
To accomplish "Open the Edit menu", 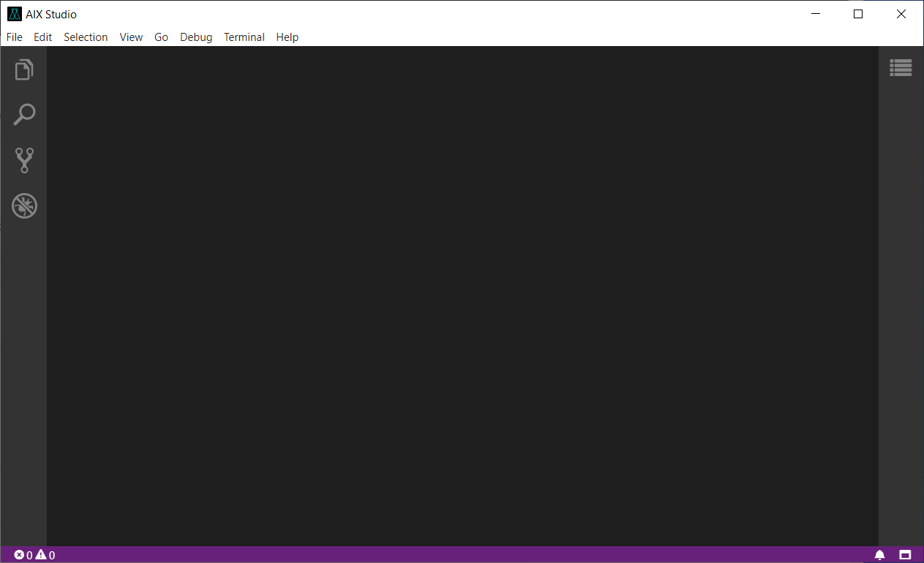I will coord(43,37).
